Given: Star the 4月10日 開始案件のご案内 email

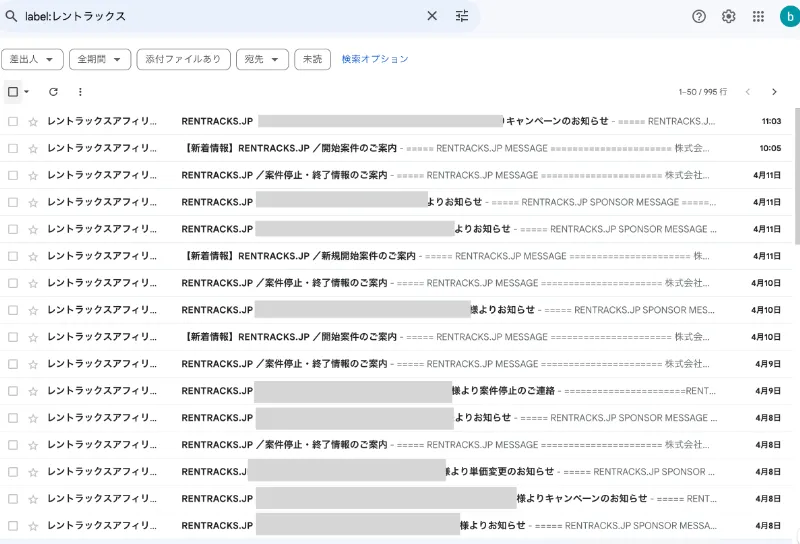Looking at the screenshot, I should pos(33,337).
